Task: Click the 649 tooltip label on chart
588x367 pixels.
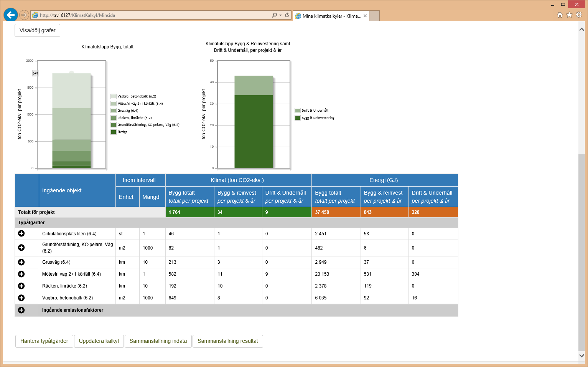Action: (35, 73)
